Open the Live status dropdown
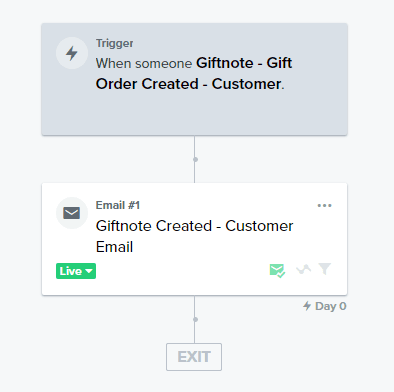Image resolution: width=394 pixels, height=392 pixels. pyautogui.click(x=76, y=271)
